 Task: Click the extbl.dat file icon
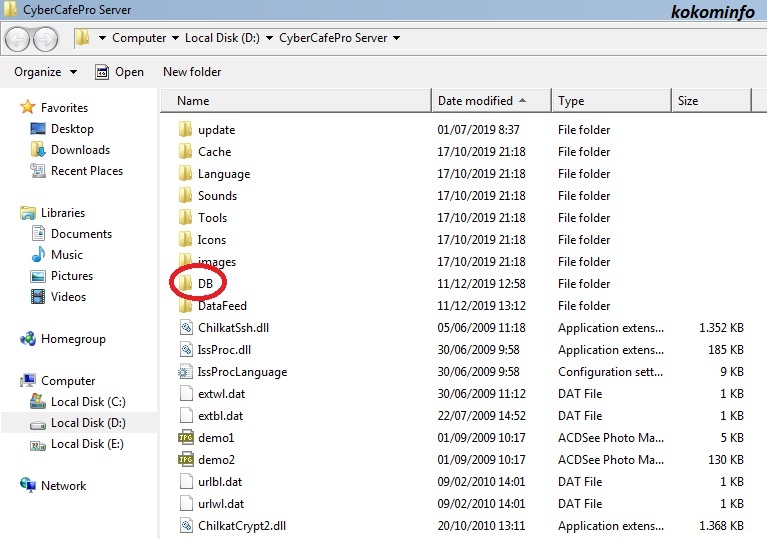click(x=186, y=416)
